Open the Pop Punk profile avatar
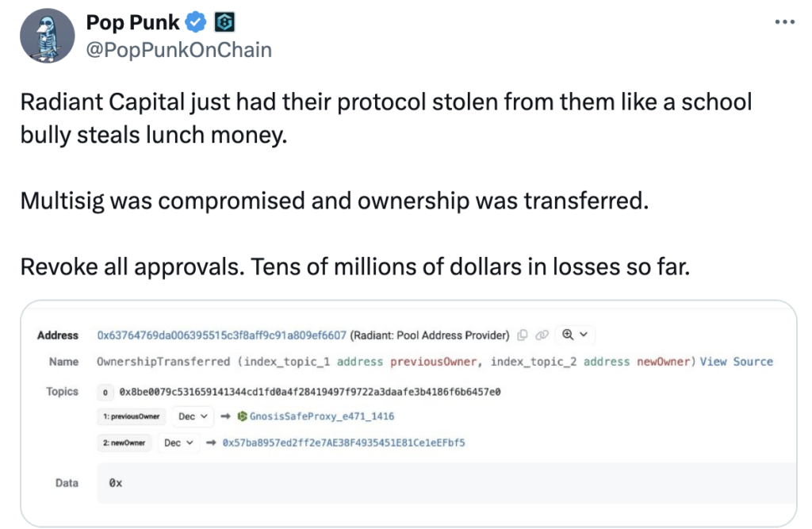This screenshot has width=812, height=529. tap(47, 36)
